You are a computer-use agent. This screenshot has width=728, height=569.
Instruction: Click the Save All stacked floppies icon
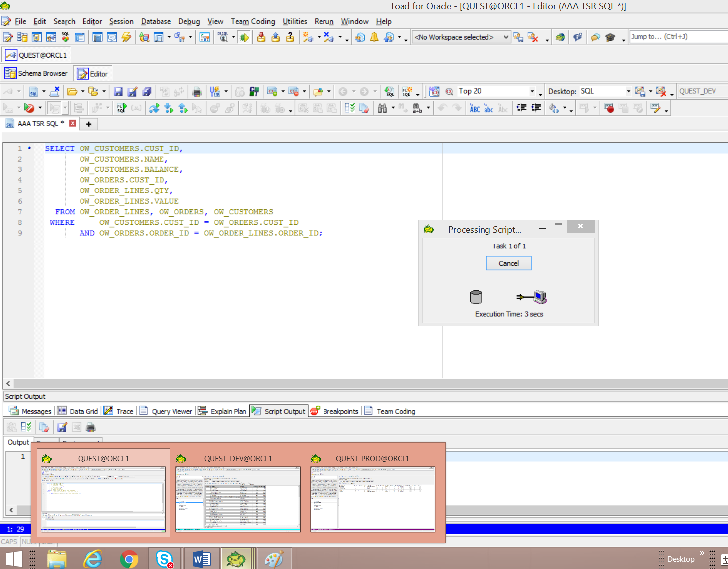(x=147, y=92)
